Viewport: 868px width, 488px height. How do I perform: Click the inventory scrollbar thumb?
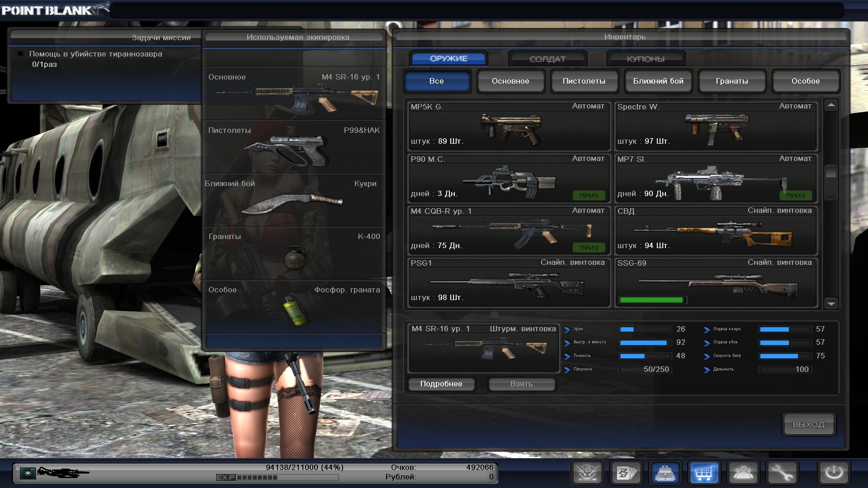coord(831,183)
